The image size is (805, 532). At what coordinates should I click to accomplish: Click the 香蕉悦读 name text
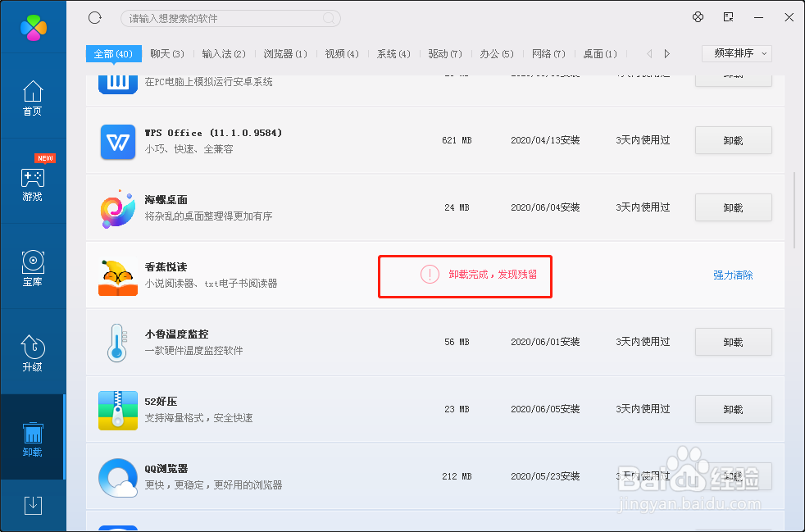[x=166, y=267]
